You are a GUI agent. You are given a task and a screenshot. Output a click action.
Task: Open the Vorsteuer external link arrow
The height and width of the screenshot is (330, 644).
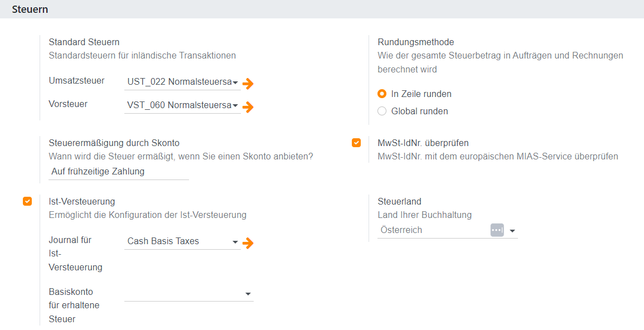coord(248,106)
